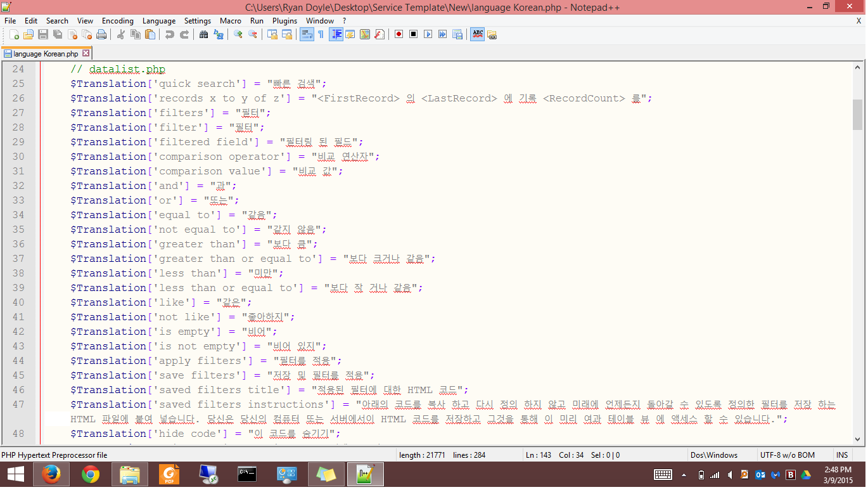Image resolution: width=868 pixels, height=492 pixels.
Task: Click the Open file toolbar icon
Action: pyautogui.click(x=29, y=34)
